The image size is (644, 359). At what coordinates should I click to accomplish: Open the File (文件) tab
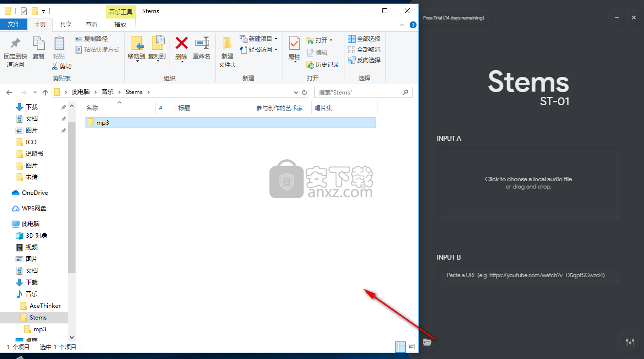click(x=14, y=24)
